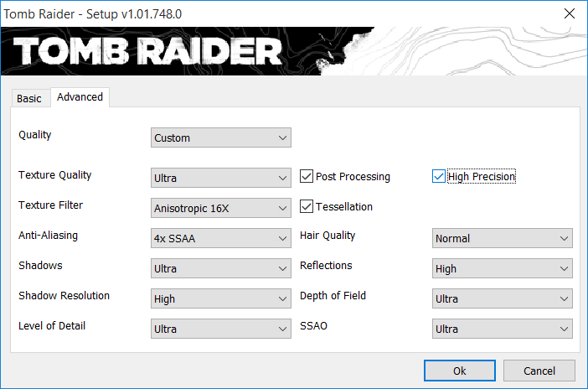
Task: Click the Depth of Field label
Action: (x=333, y=296)
